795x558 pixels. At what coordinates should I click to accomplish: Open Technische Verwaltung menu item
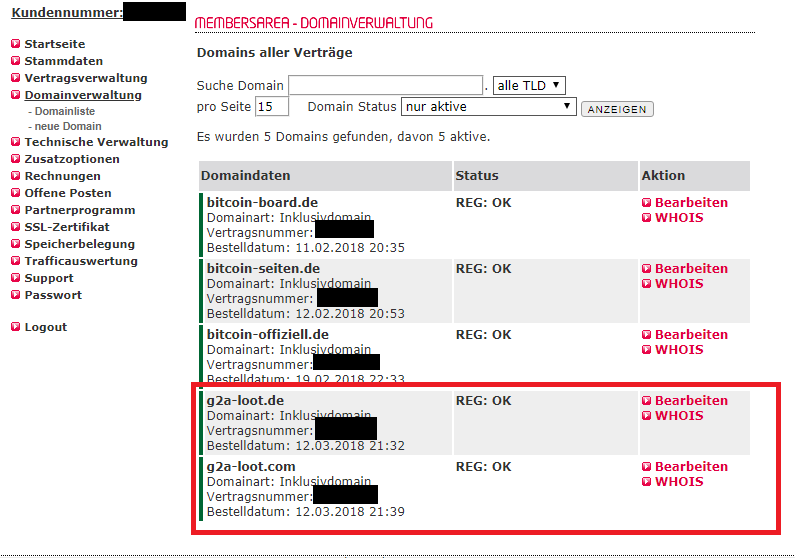click(96, 143)
